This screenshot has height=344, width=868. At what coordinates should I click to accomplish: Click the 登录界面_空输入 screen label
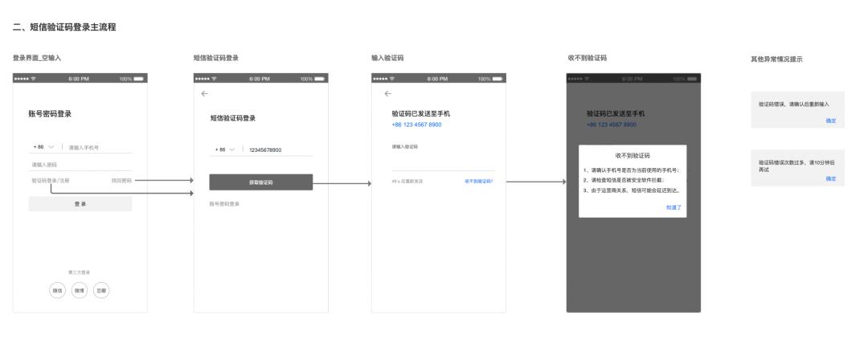(36, 58)
